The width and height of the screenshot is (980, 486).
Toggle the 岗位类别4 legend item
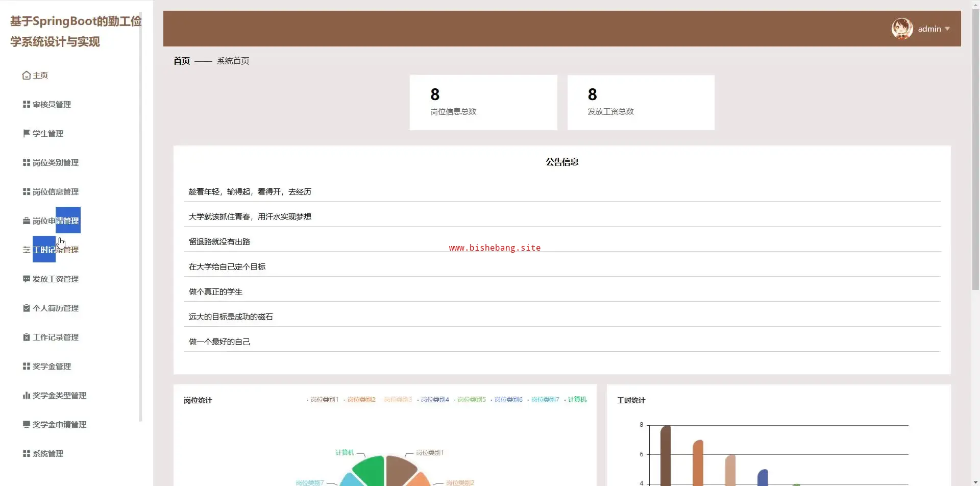click(x=433, y=400)
